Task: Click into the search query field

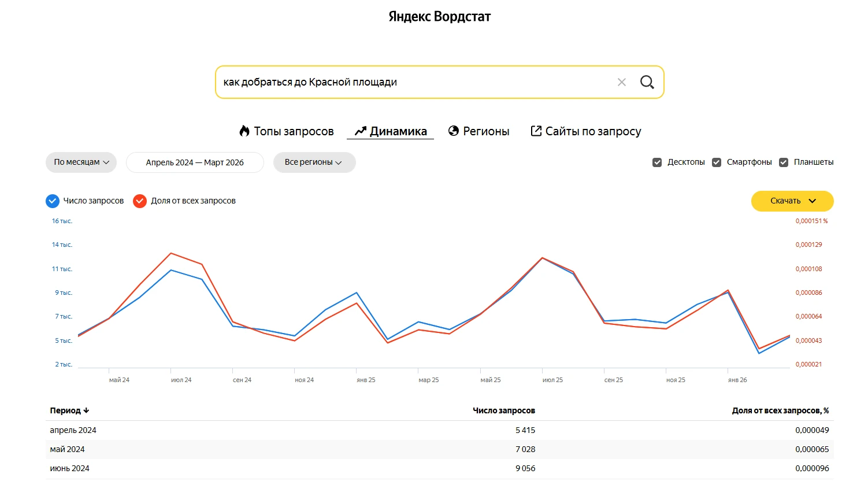Action: click(x=405, y=82)
